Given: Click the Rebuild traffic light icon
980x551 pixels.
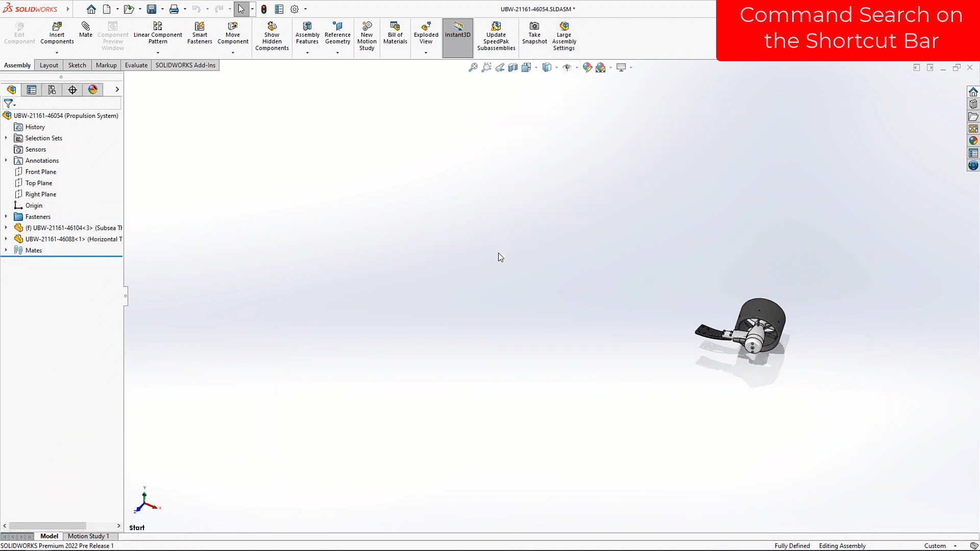Looking at the screenshot, I should click(x=264, y=9).
